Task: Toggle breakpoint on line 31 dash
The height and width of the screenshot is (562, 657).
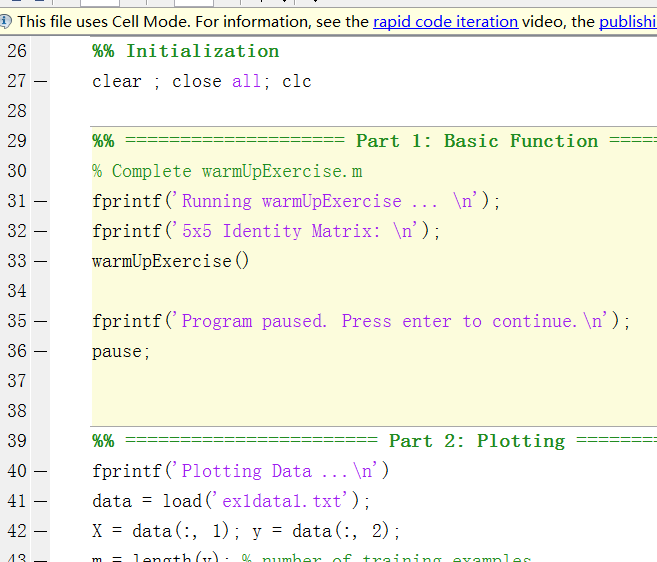Action: click(40, 202)
